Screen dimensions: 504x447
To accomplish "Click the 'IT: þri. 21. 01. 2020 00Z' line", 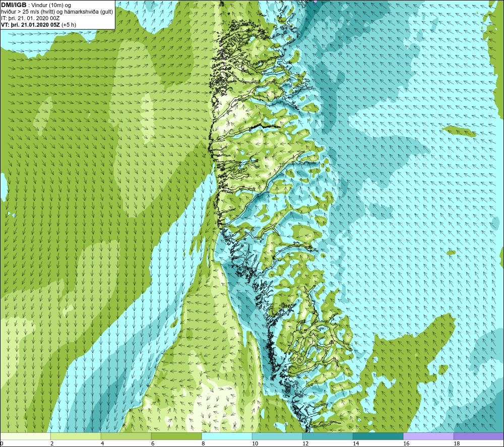I will click(x=30, y=18).
